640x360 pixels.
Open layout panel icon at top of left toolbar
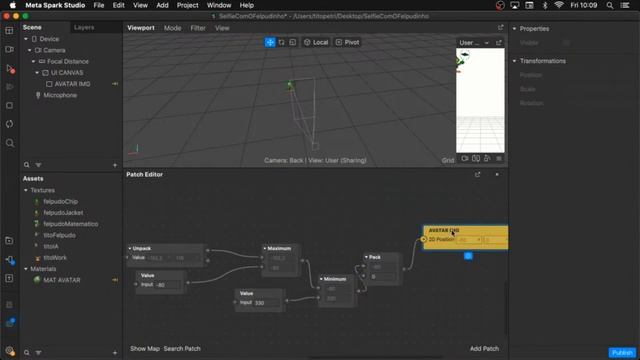(x=9, y=31)
